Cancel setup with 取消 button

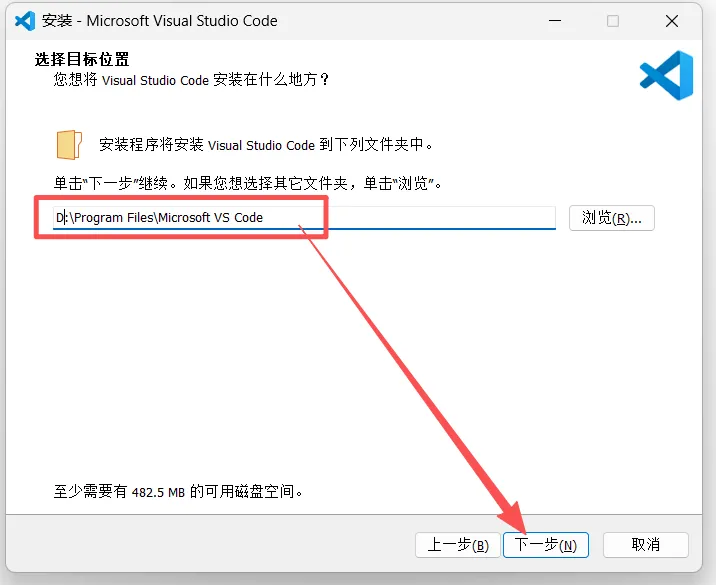tap(645, 545)
